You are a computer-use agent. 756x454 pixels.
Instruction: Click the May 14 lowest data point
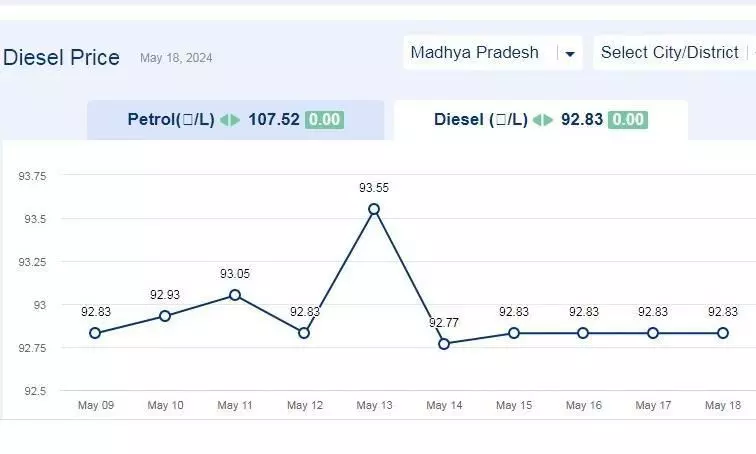(444, 344)
